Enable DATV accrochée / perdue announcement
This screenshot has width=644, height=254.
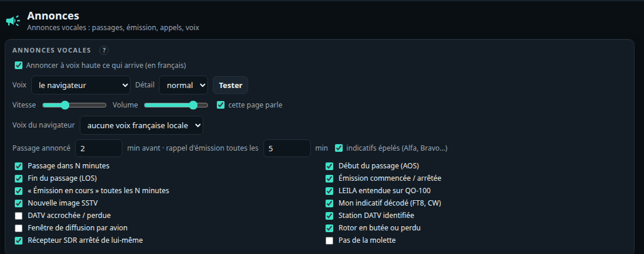click(18, 216)
